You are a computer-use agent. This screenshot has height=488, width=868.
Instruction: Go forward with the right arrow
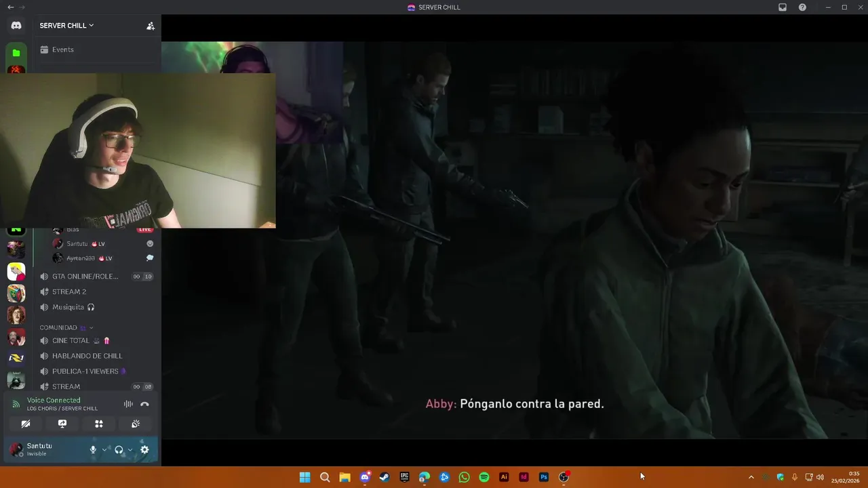coord(22,7)
